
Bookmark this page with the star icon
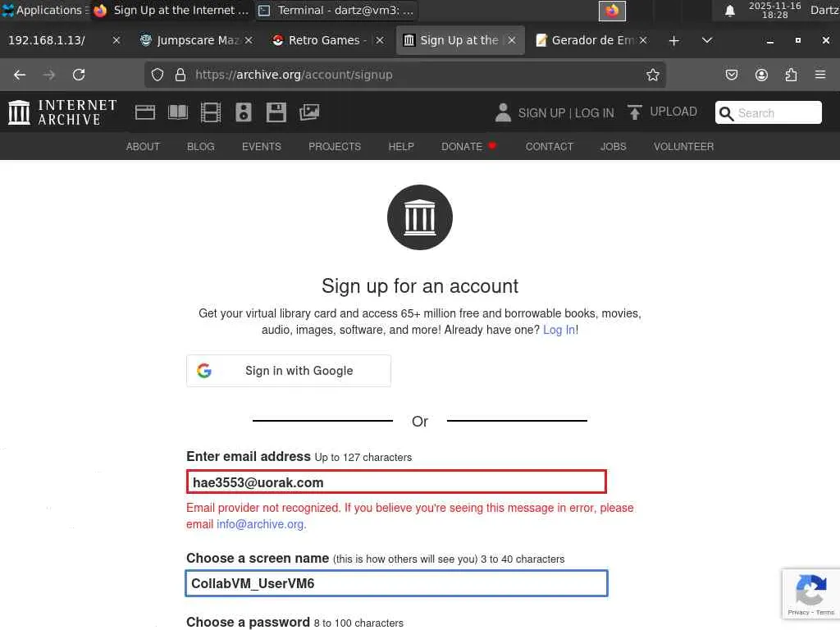click(652, 75)
